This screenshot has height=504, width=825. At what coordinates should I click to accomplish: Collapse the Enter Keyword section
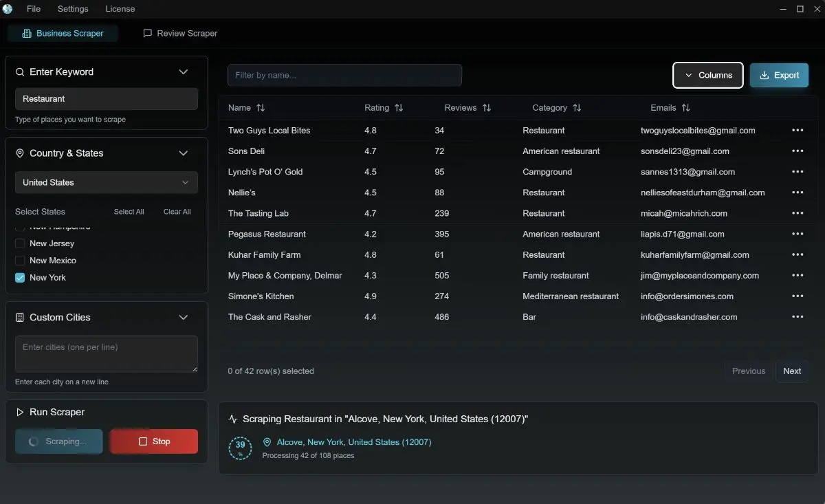coord(183,72)
